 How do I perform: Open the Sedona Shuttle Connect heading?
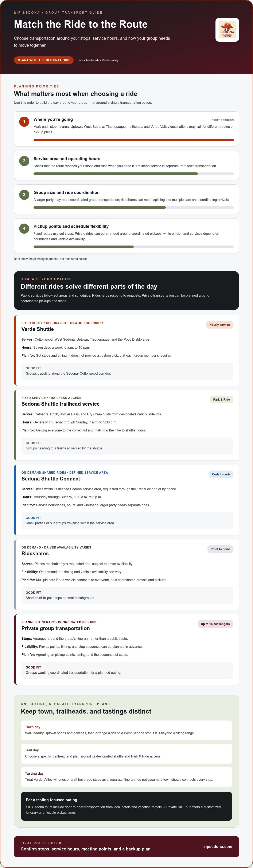click(51, 479)
